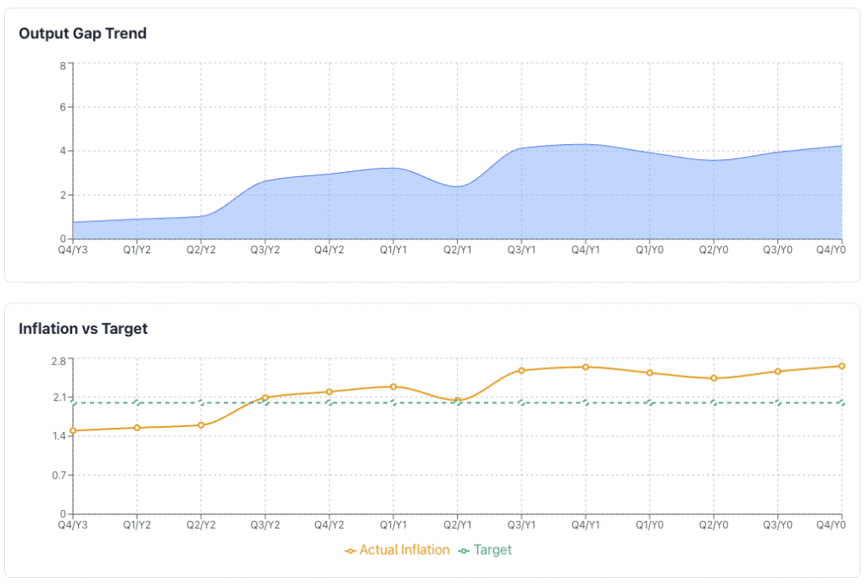Image resolution: width=868 pixels, height=588 pixels.
Task: Click the Output Gap Trend chart title
Action: coord(82,34)
